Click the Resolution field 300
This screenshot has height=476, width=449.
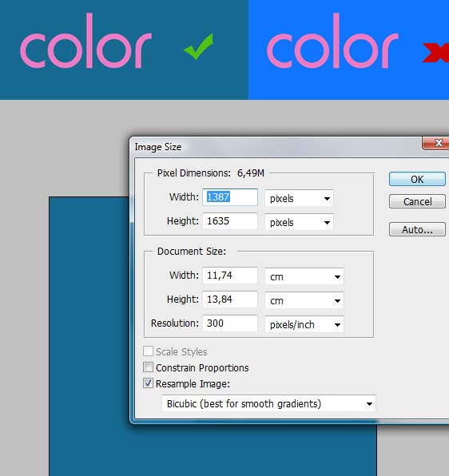coord(230,323)
